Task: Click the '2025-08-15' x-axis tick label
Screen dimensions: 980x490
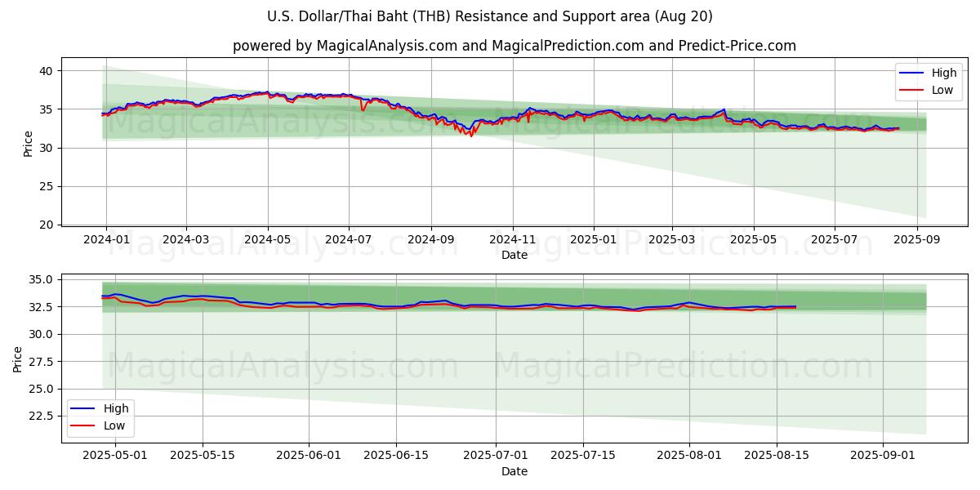Action: pos(777,457)
